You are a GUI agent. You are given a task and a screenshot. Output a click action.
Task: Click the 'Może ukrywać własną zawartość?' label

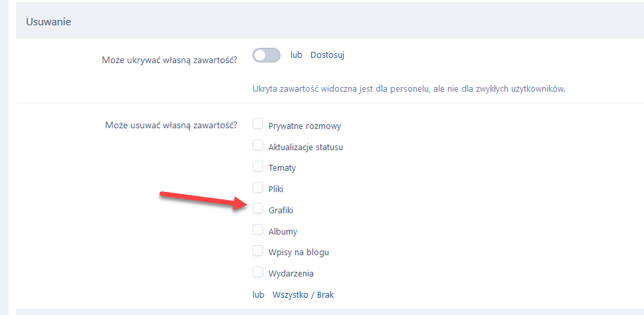[170, 59]
